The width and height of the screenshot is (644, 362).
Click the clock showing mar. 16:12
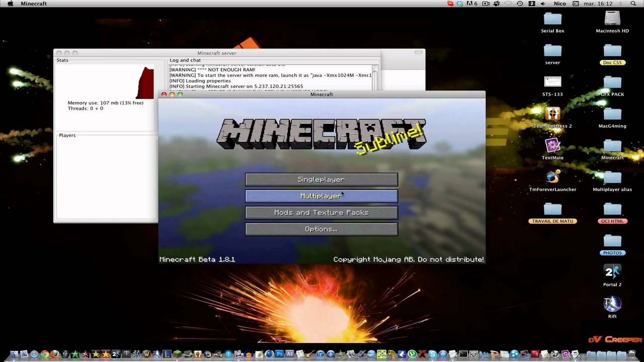point(598,4)
